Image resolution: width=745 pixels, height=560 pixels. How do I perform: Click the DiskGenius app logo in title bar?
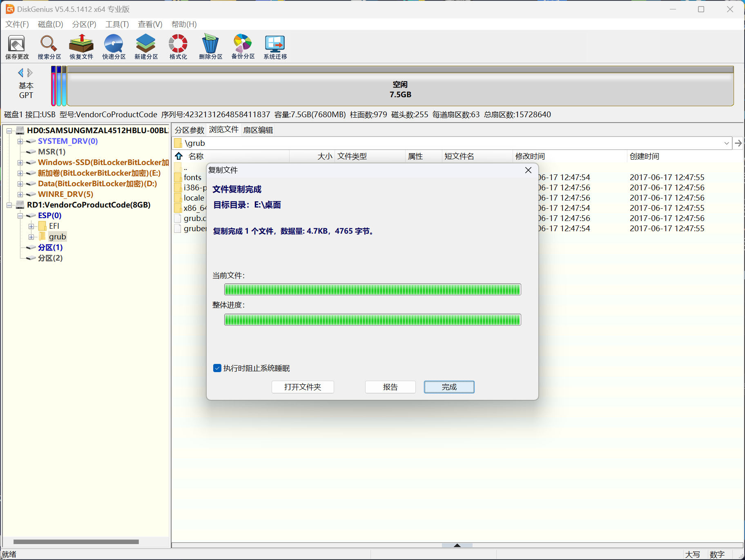tap(10, 9)
